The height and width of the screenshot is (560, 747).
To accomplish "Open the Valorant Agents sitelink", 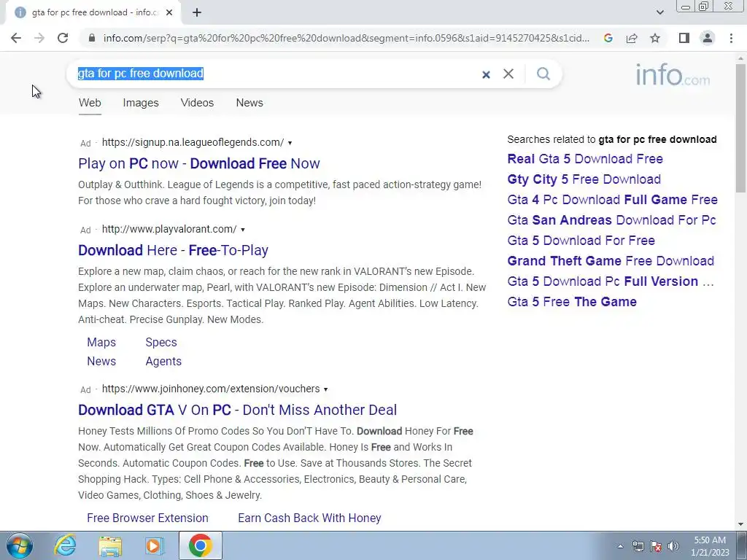I will 163,361.
